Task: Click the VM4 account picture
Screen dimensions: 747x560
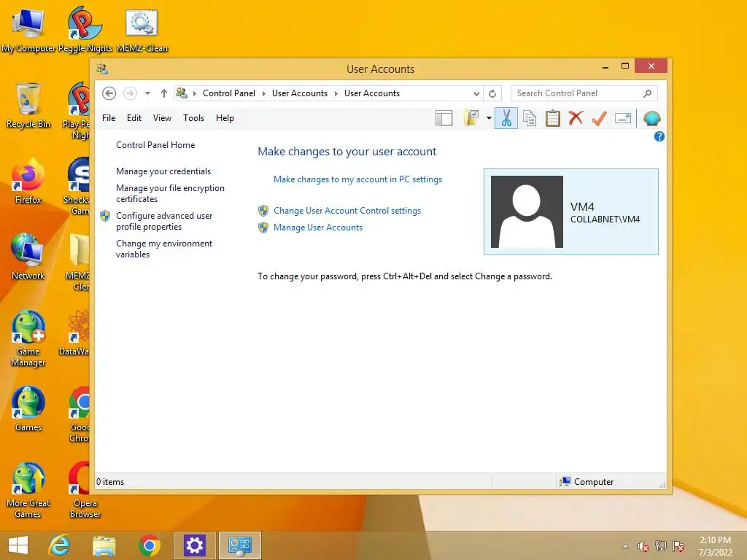Action: (527, 212)
